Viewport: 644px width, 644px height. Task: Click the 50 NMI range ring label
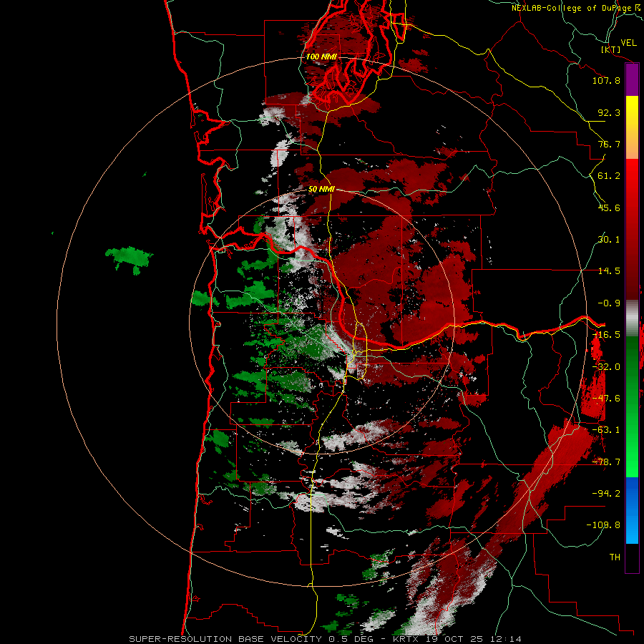[321, 189]
